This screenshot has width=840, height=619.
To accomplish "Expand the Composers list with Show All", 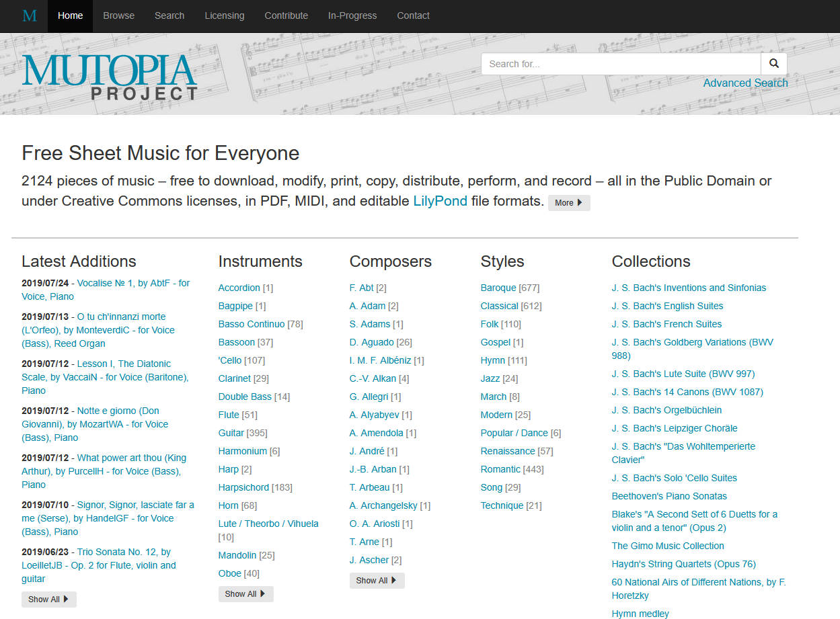I will 376,580.
